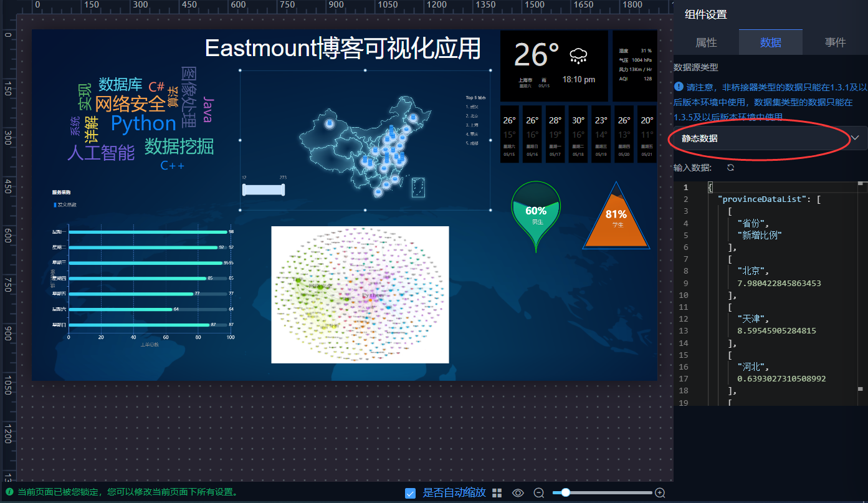
Task: Click the 服务采购 chart title
Action: click(61, 193)
